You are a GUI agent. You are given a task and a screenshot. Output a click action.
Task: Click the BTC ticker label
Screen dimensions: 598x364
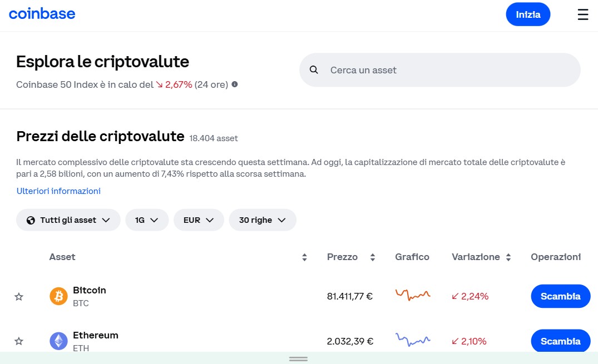pyautogui.click(x=81, y=303)
